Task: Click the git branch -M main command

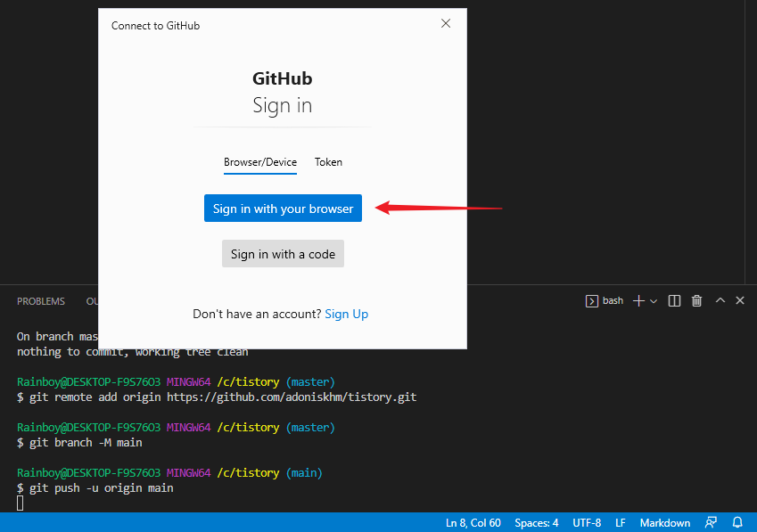Action: pyautogui.click(x=79, y=443)
